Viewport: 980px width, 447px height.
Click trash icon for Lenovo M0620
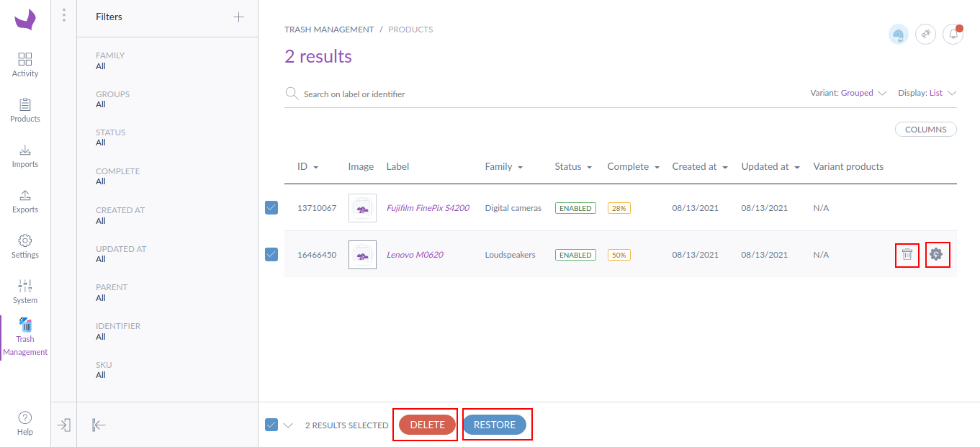pyautogui.click(x=907, y=254)
